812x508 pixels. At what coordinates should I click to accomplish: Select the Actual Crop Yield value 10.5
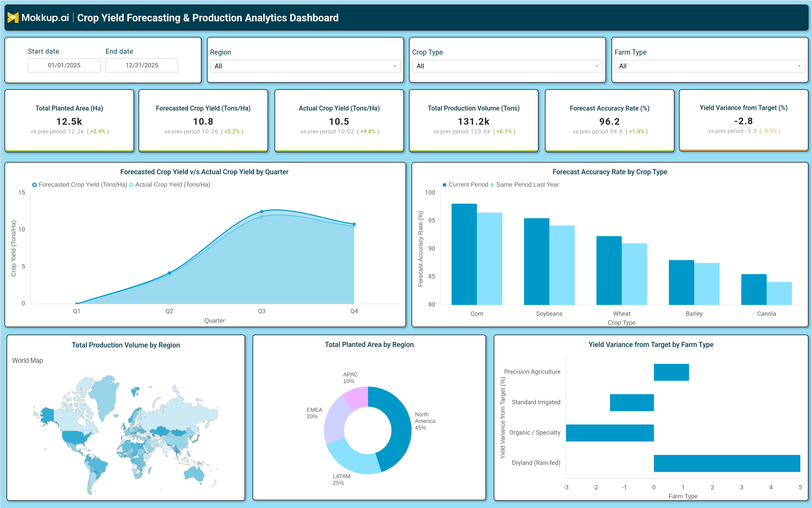(339, 121)
